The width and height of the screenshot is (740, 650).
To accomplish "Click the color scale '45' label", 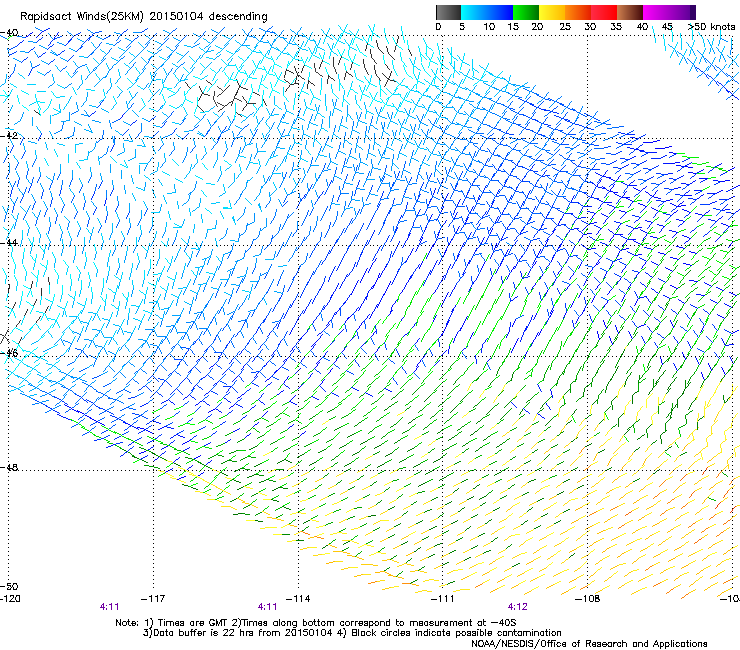I will tap(667, 27).
